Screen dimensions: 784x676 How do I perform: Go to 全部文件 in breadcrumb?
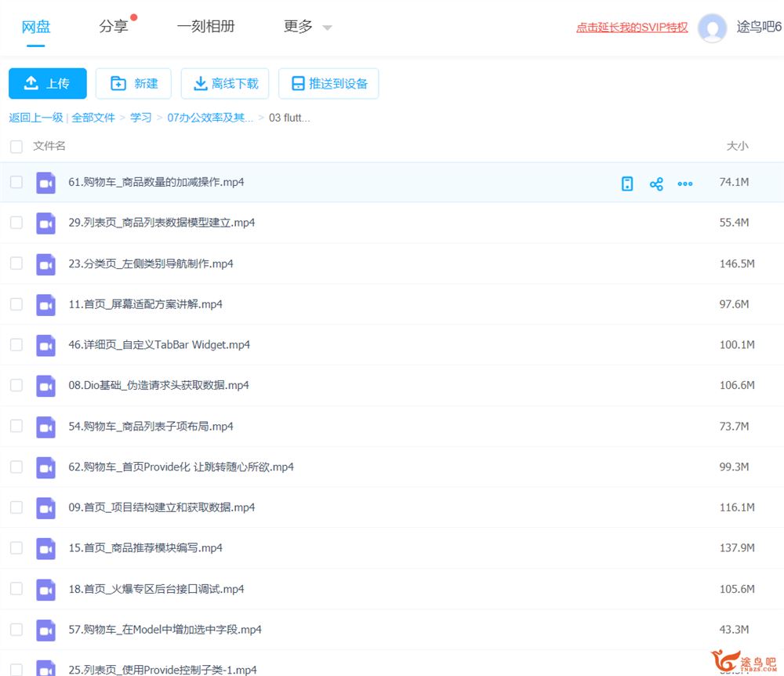pos(93,118)
